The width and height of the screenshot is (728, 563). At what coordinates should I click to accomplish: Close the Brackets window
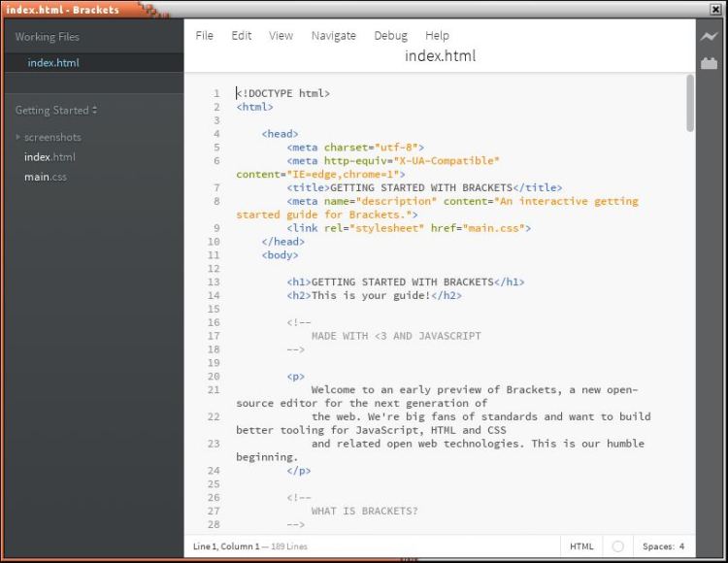[x=716, y=9]
